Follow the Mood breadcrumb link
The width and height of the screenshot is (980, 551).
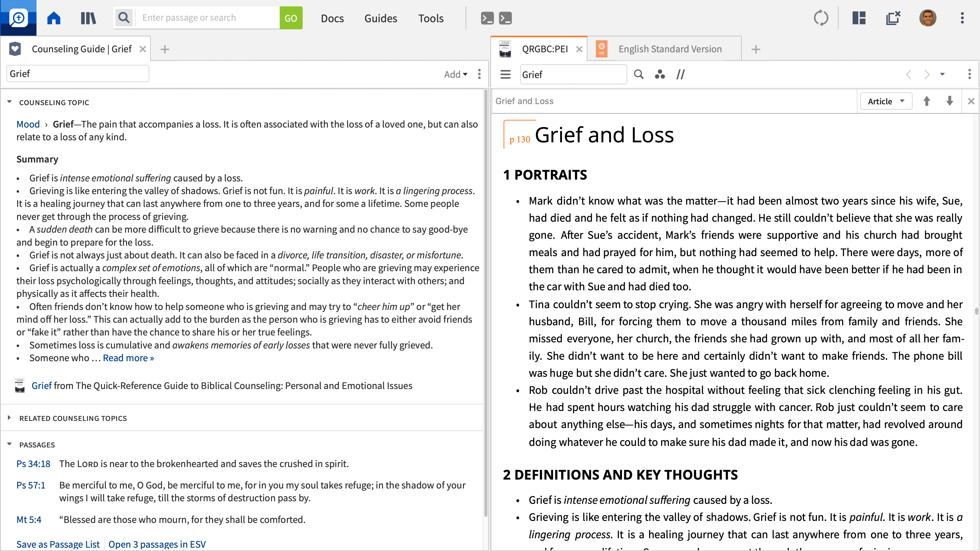(28, 124)
